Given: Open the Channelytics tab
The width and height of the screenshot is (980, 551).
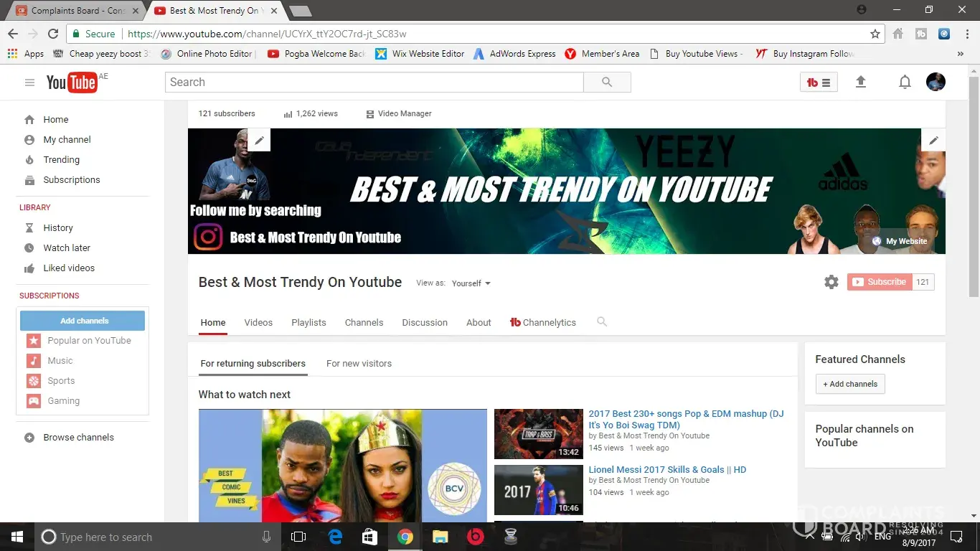Looking at the screenshot, I should [x=543, y=323].
